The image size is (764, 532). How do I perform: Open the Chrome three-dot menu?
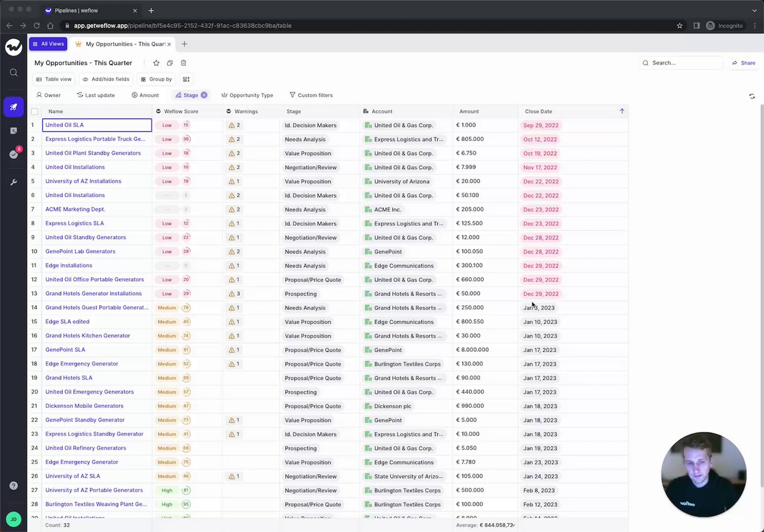point(754,26)
